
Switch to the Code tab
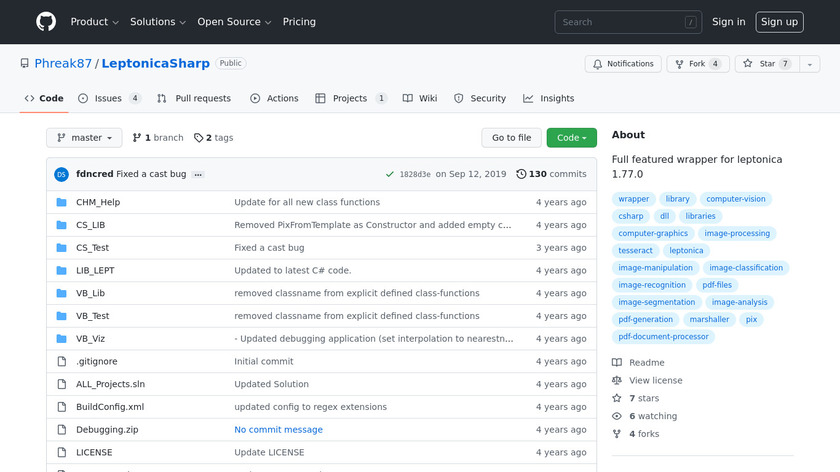[44, 99]
